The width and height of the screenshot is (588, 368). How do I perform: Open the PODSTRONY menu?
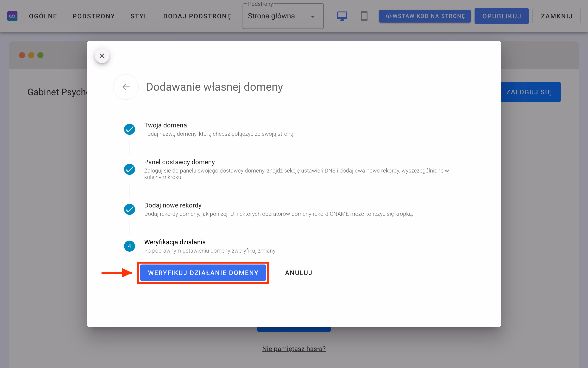(94, 16)
